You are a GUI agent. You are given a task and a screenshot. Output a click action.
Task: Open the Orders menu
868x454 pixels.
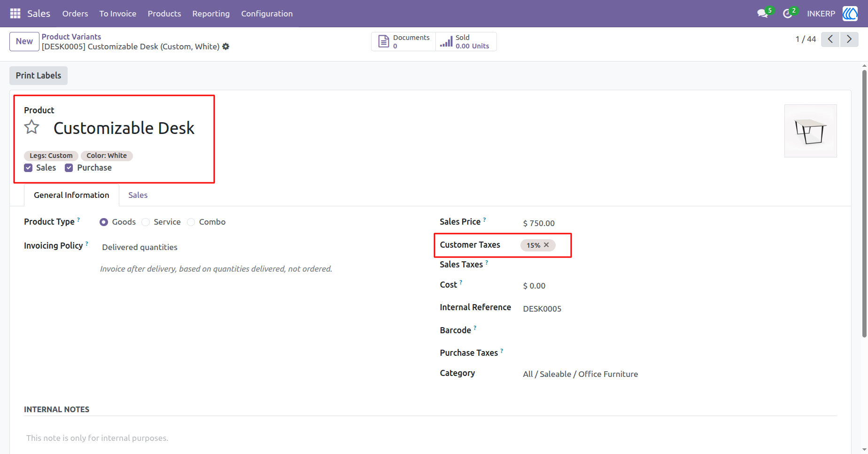point(75,14)
